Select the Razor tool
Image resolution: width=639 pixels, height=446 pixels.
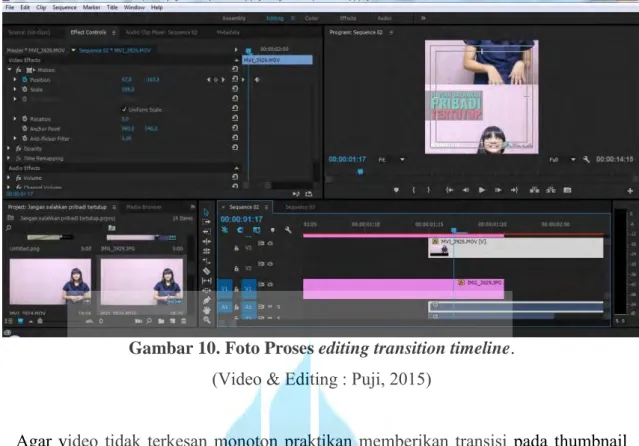click(207, 271)
